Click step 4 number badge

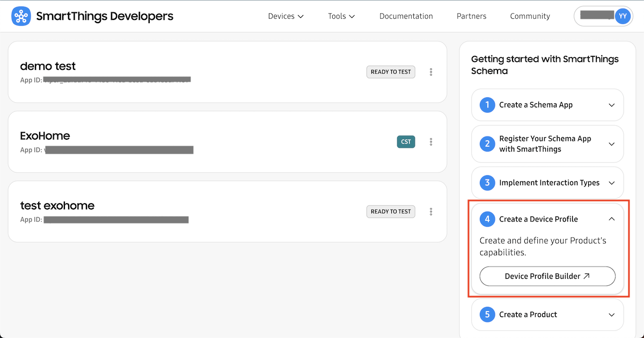(487, 219)
